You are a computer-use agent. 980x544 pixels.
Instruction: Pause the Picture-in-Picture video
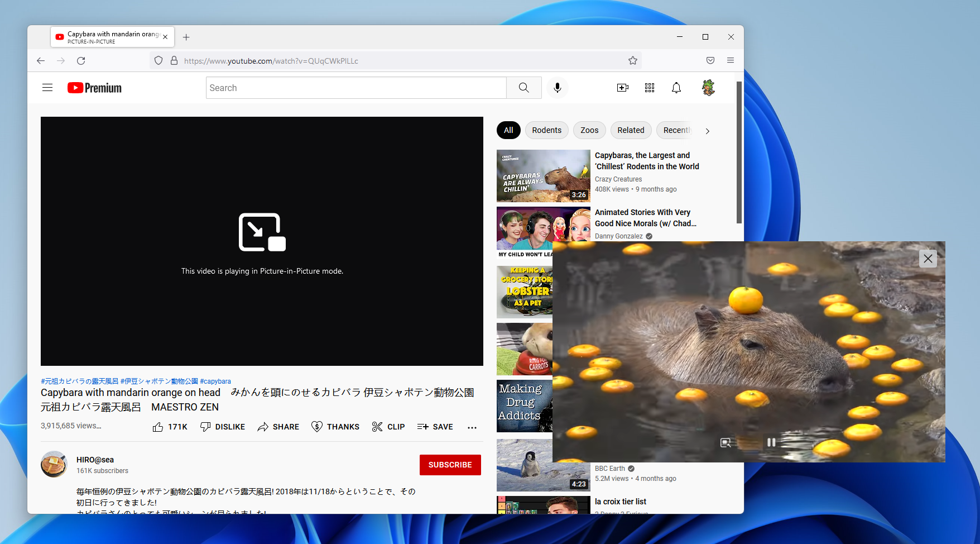[771, 442]
